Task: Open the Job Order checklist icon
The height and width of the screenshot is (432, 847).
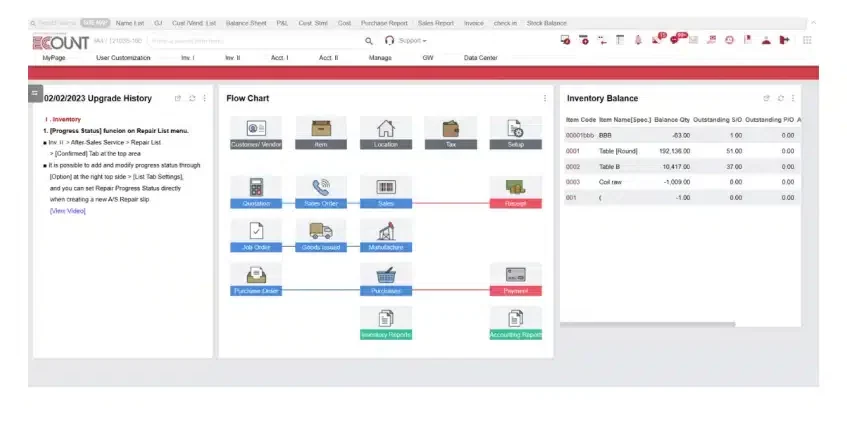Action: click(256, 235)
